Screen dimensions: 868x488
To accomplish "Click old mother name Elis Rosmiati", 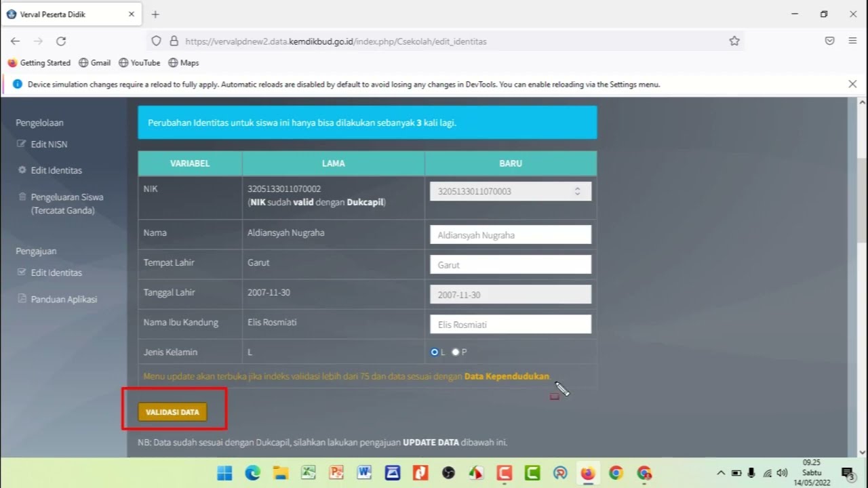I will point(272,322).
